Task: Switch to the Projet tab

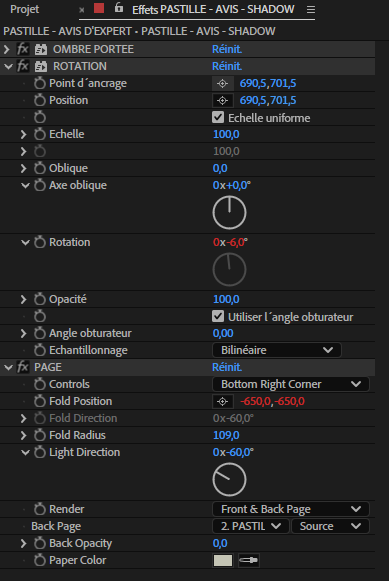Action: 24,9
